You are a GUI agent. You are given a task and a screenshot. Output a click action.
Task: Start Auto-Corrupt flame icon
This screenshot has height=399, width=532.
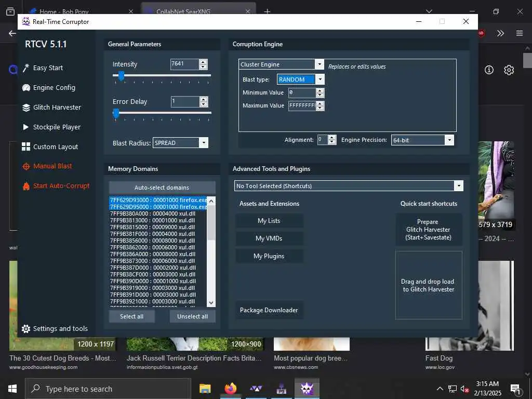coord(26,186)
